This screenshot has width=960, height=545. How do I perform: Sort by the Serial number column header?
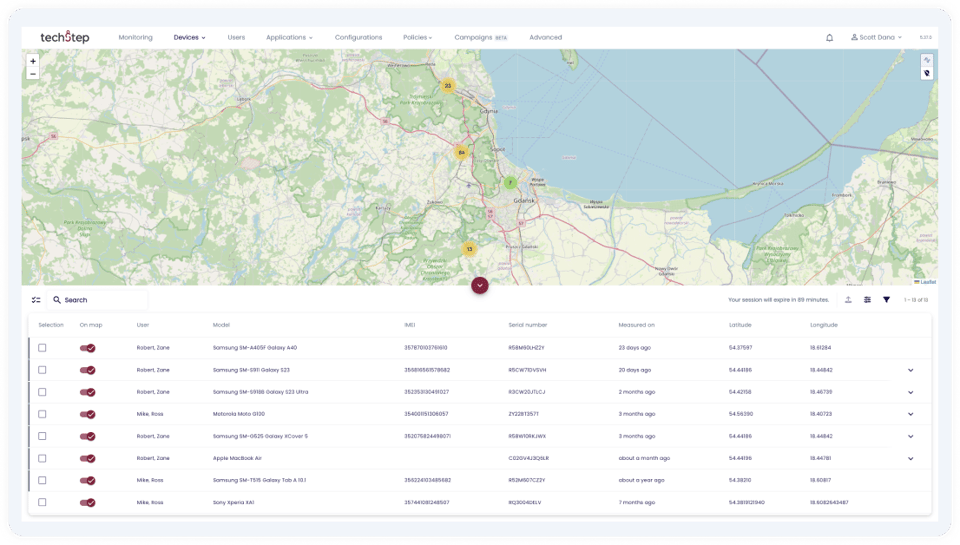[x=527, y=325]
